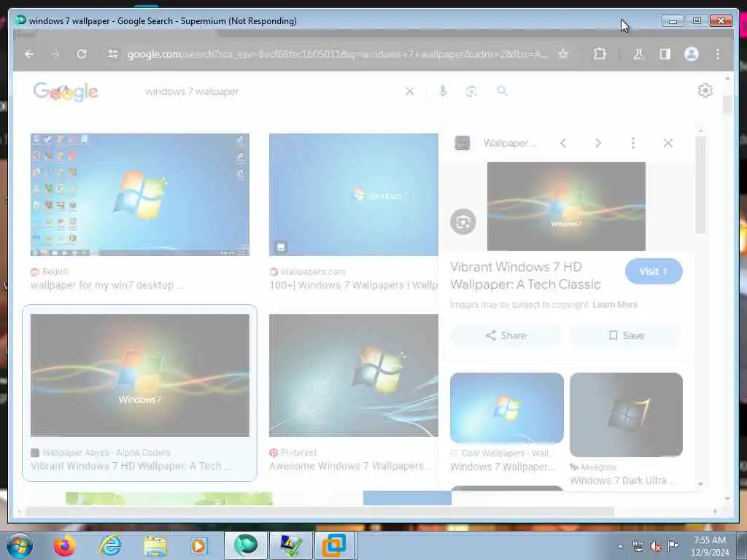Bookmark this page with the star icon
This screenshot has height=560, width=747.
pos(563,54)
